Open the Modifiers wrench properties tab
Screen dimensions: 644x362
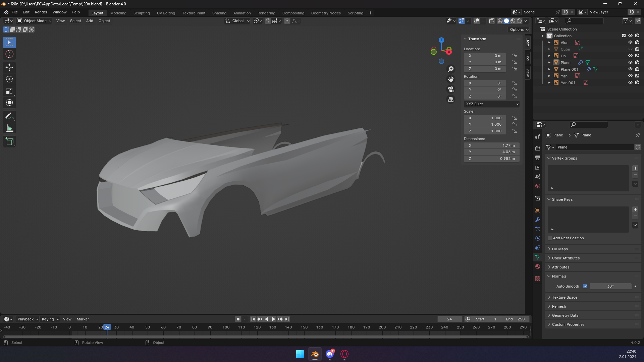538,220
